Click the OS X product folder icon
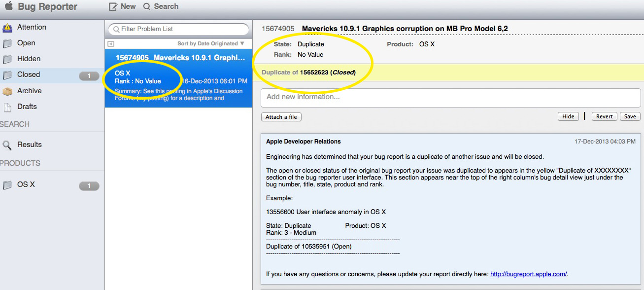Viewport: 644px width, 290px height. click(7, 185)
